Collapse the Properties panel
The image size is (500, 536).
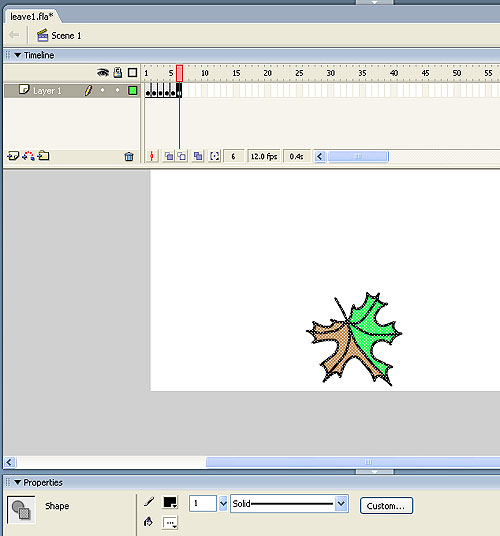[x=18, y=482]
